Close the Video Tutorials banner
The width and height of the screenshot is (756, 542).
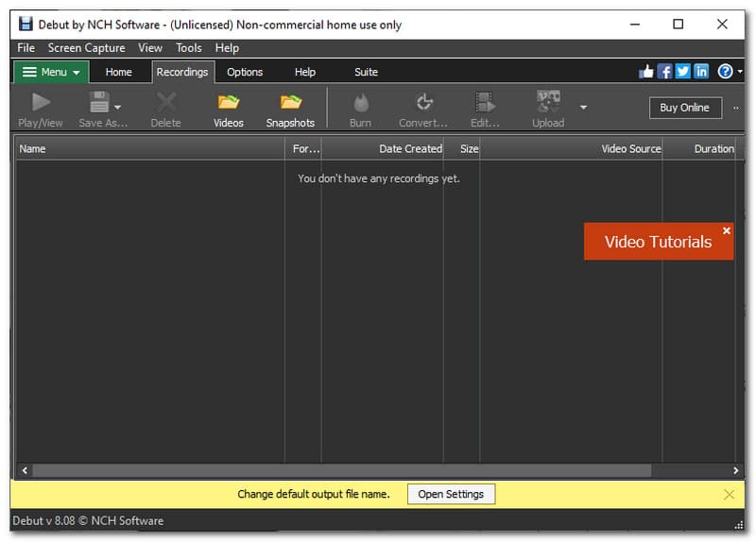tap(727, 230)
